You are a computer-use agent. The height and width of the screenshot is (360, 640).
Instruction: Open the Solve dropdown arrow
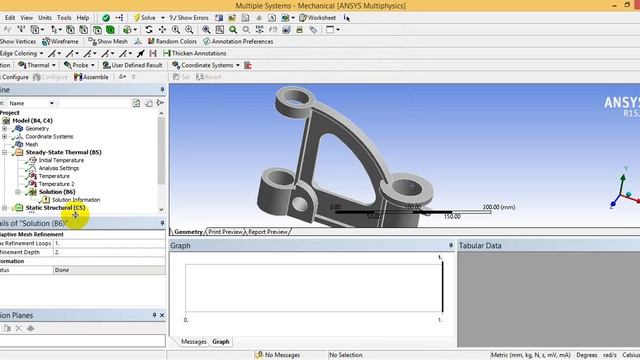(x=162, y=18)
